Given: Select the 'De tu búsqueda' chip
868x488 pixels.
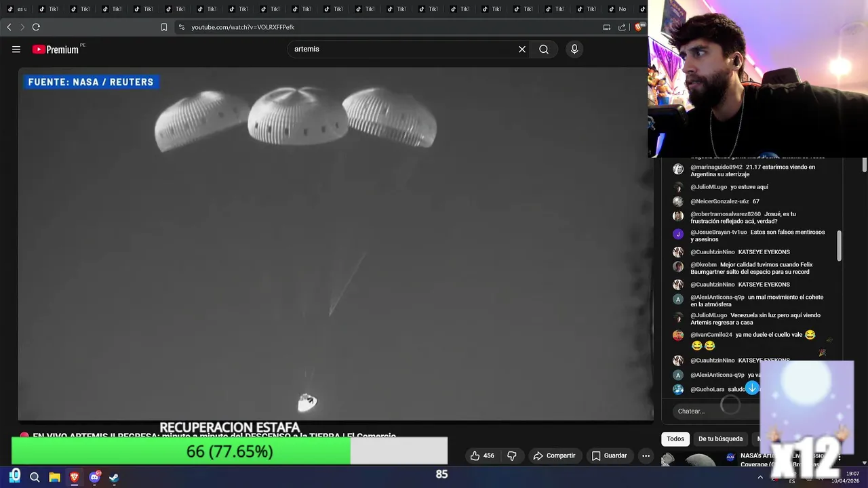Looking at the screenshot, I should pos(720,439).
